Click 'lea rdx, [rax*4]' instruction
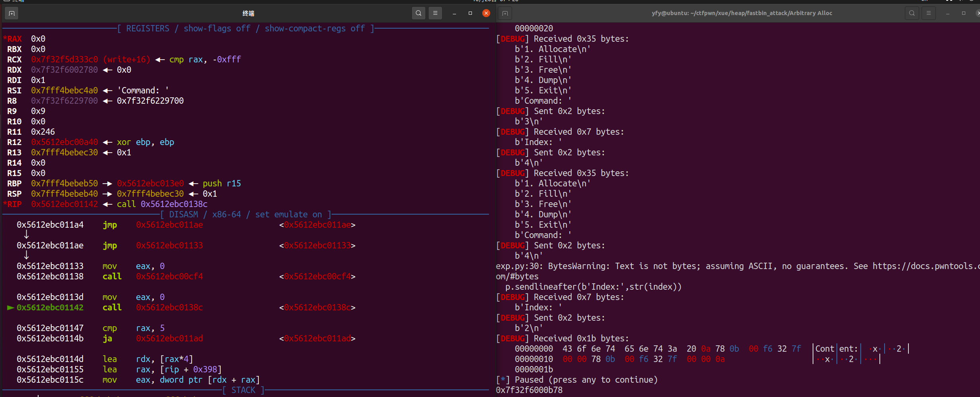The width and height of the screenshot is (980, 397). tap(148, 359)
